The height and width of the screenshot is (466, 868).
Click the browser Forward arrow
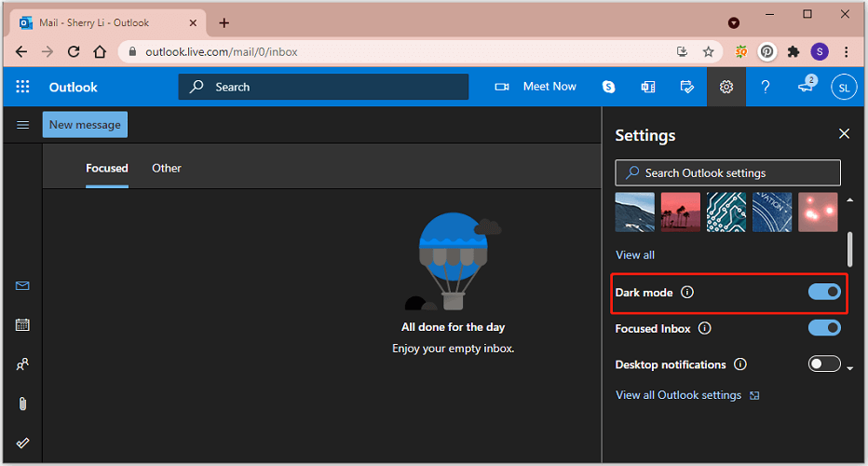tap(47, 51)
